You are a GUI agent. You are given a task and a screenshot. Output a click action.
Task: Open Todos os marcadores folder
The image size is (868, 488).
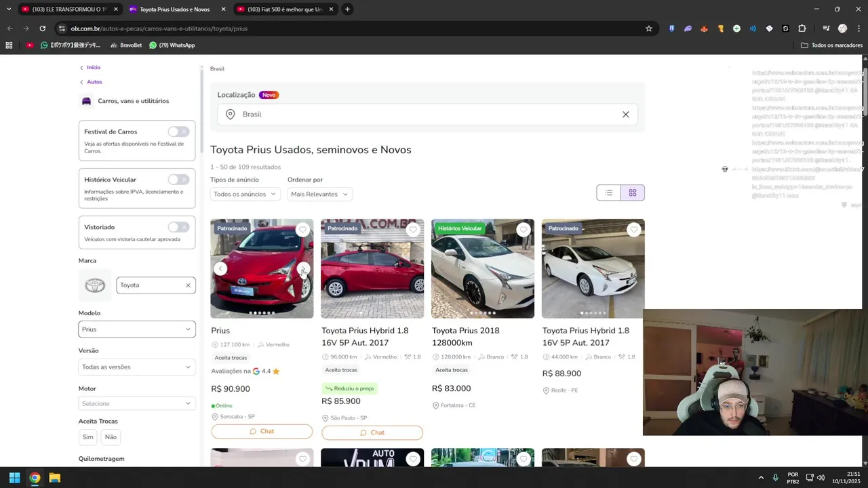coord(832,45)
